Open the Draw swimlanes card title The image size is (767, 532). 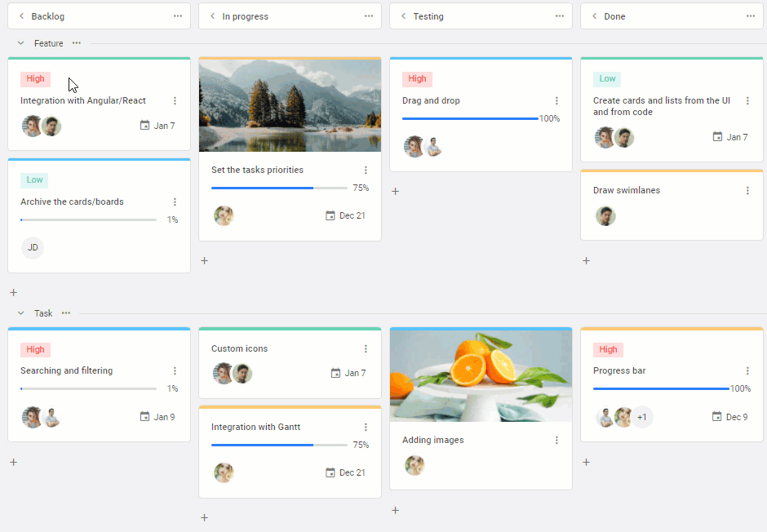pyautogui.click(x=627, y=190)
